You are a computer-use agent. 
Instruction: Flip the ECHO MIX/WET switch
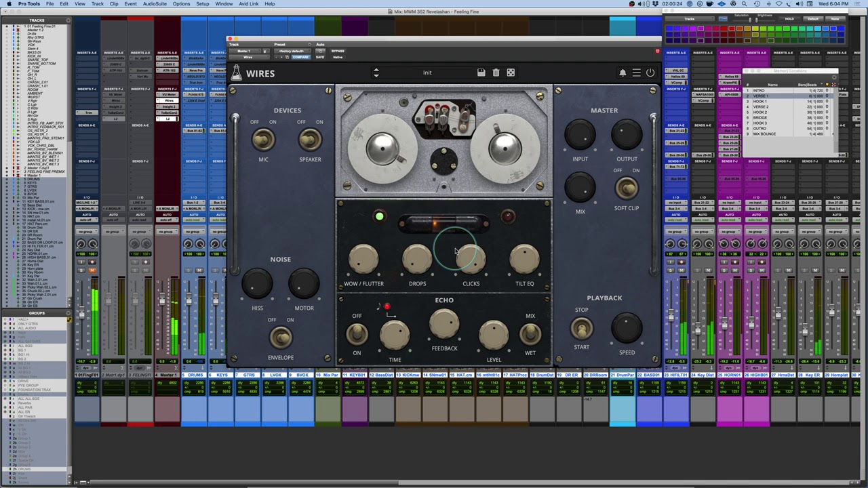[x=530, y=333]
